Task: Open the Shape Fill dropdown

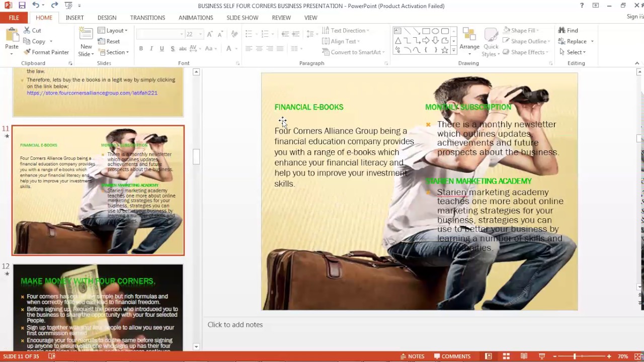Action: (521, 30)
